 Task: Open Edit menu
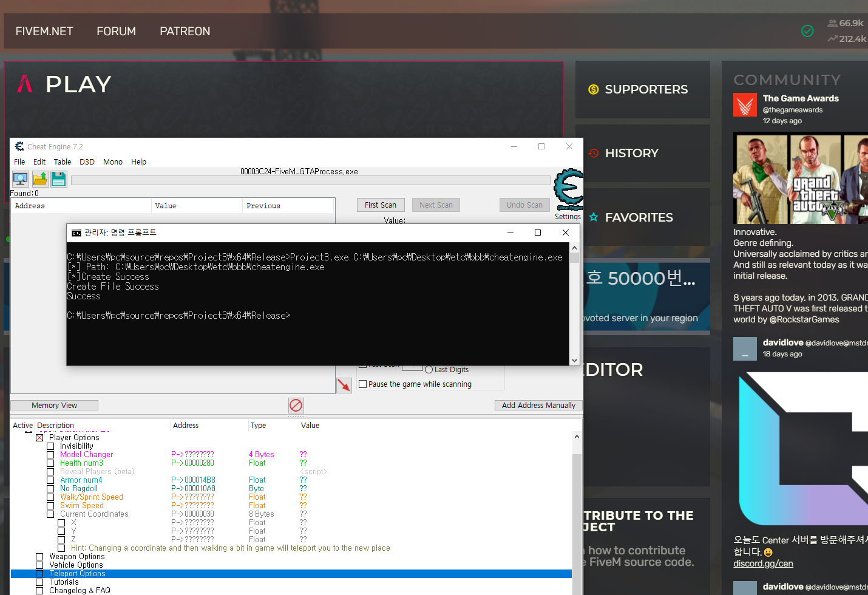coord(39,162)
